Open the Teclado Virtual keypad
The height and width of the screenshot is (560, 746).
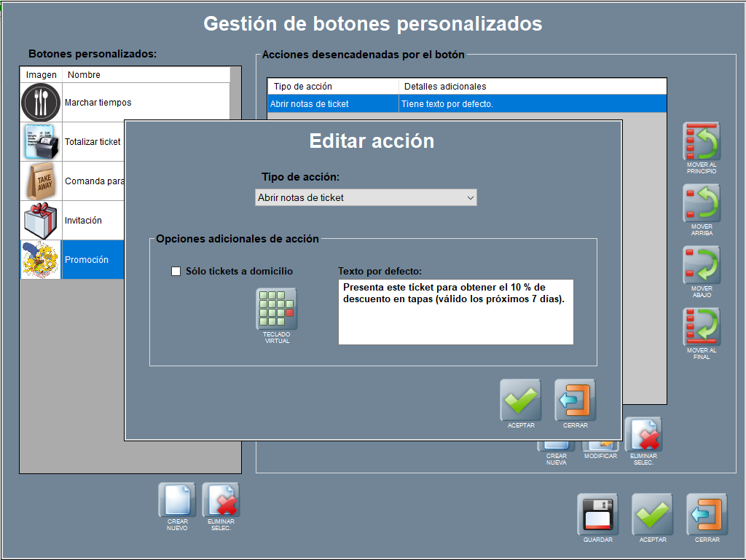[276, 309]
